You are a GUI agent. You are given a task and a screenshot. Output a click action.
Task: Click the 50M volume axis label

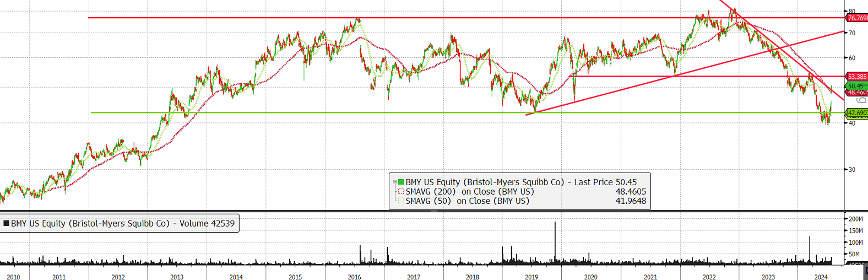(x=854, y=254)
